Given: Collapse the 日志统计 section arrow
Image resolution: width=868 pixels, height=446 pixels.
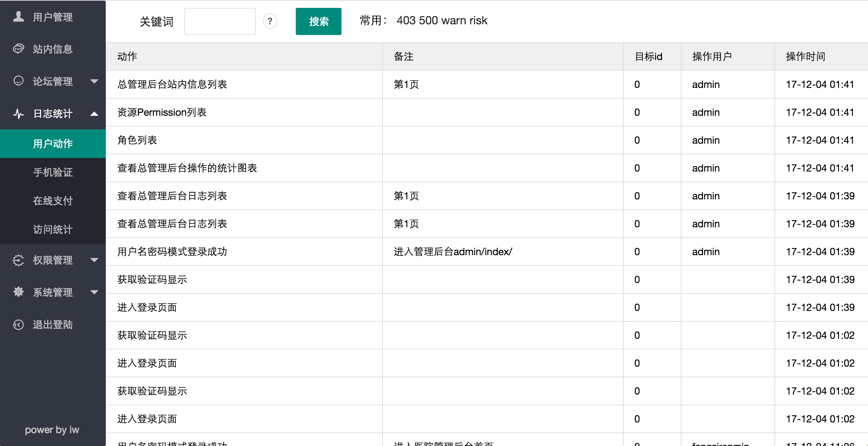Looking at the screenshot, I should coord(94,114).
